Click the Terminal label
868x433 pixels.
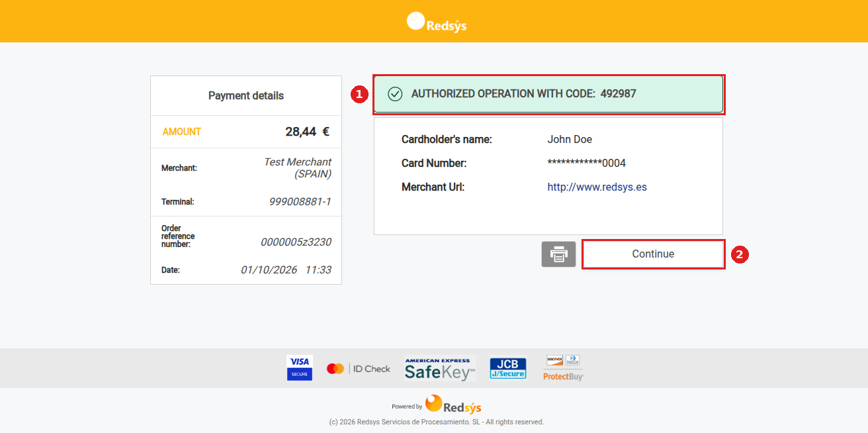(178, 201)
